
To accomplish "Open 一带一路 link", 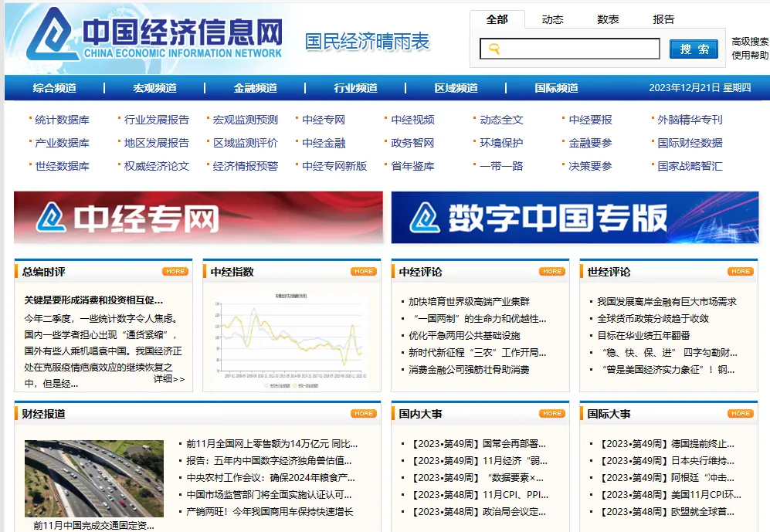I will (x=501, y=166).
